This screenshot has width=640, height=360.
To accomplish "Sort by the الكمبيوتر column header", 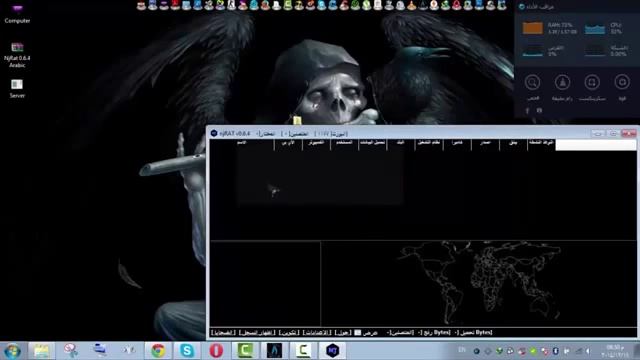I will click(x=316, y=144).
